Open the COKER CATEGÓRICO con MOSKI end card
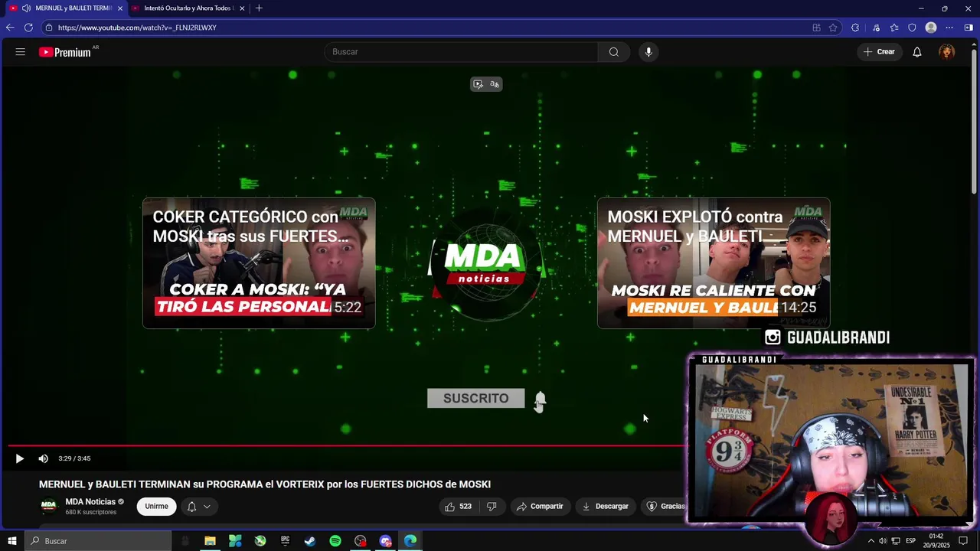 click(x=259, y=263)
